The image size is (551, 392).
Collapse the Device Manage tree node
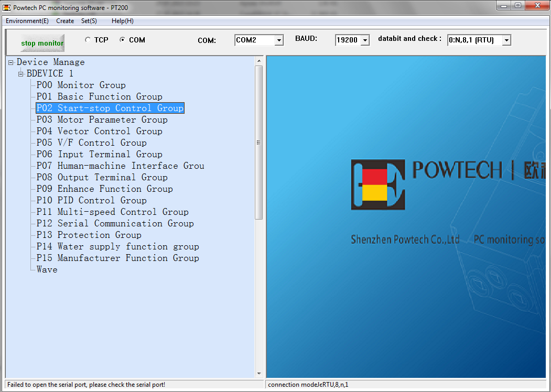[11, 62]
